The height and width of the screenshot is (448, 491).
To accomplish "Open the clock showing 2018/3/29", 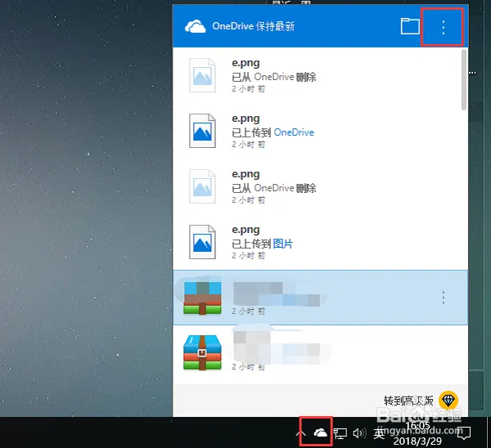I will (x=417, y=433).
